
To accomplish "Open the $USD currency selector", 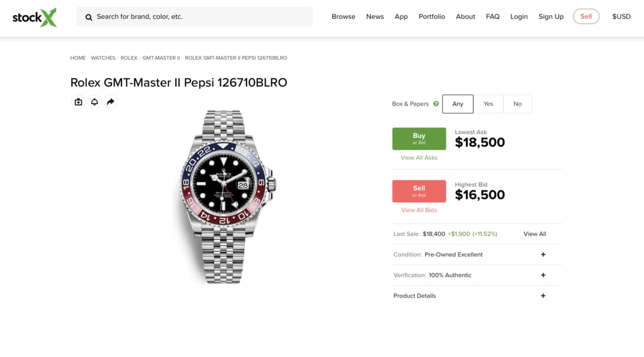I will pyautogui.click(x=621, y=16).
